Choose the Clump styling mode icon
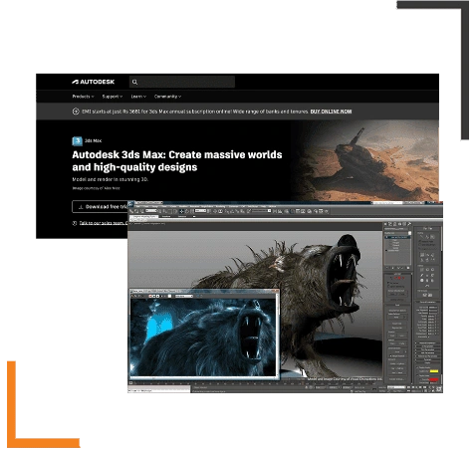 (x=422, y=260)
